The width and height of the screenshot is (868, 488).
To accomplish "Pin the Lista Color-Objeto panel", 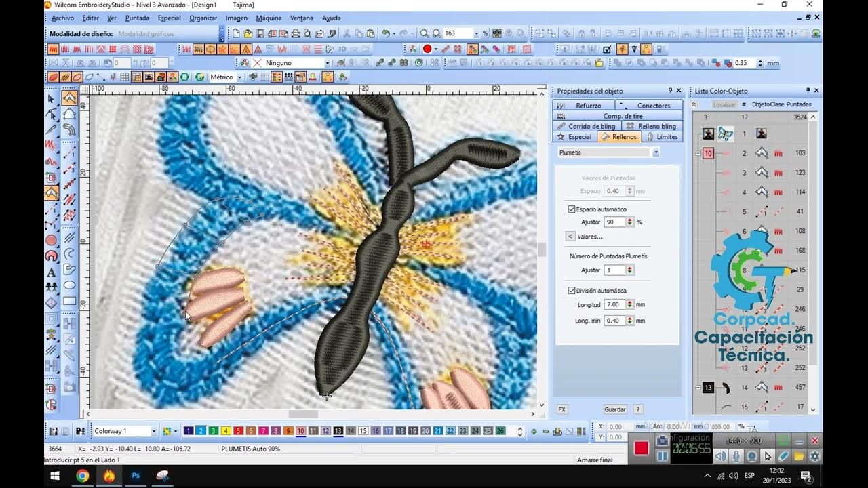I will click(808, 91).
